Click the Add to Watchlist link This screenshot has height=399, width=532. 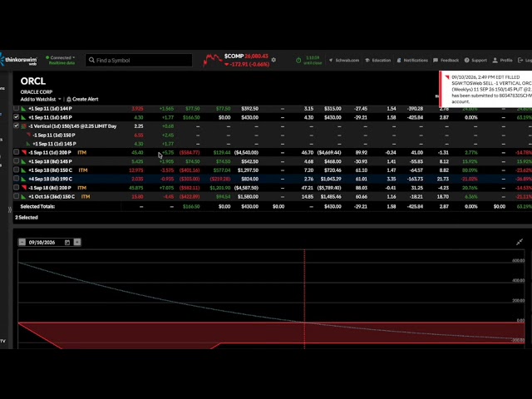pyautogui.click(x=38, y=99)
